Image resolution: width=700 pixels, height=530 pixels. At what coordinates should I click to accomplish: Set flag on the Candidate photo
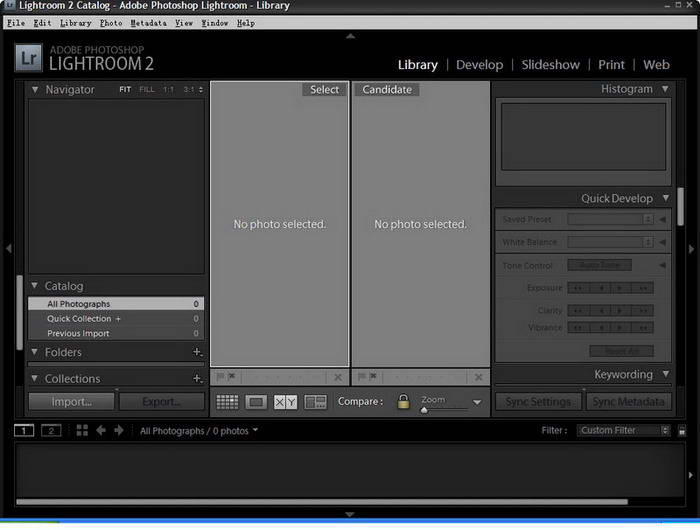click(x=362, y=376)
